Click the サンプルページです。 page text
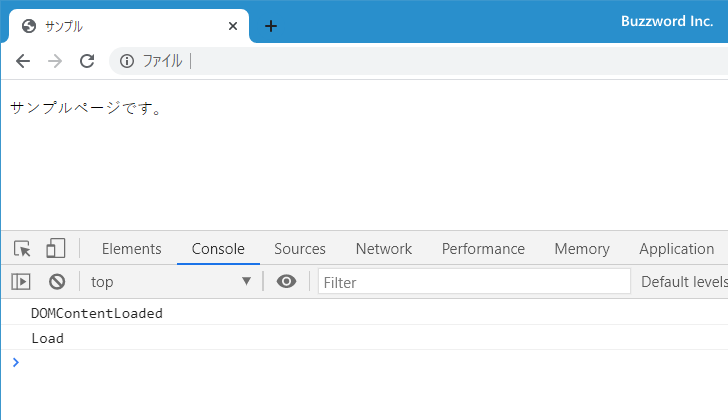 [x=86, y=108]
